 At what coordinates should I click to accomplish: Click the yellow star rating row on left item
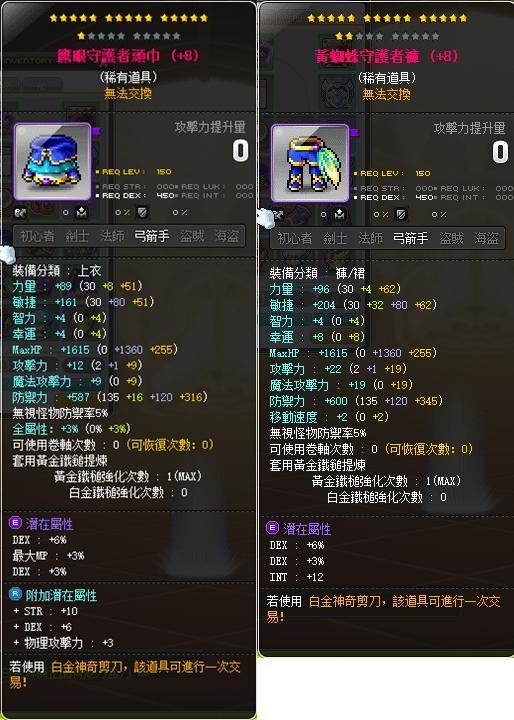point(129,18)
